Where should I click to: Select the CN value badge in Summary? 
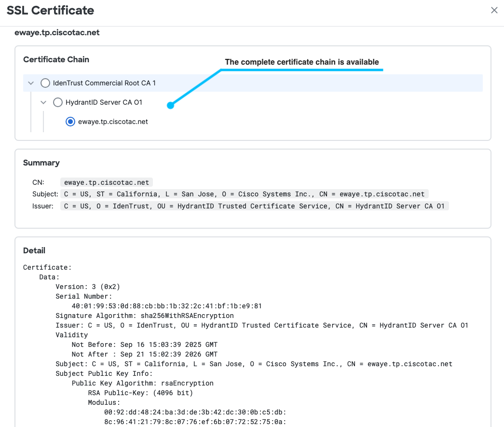tap(107, 182)
